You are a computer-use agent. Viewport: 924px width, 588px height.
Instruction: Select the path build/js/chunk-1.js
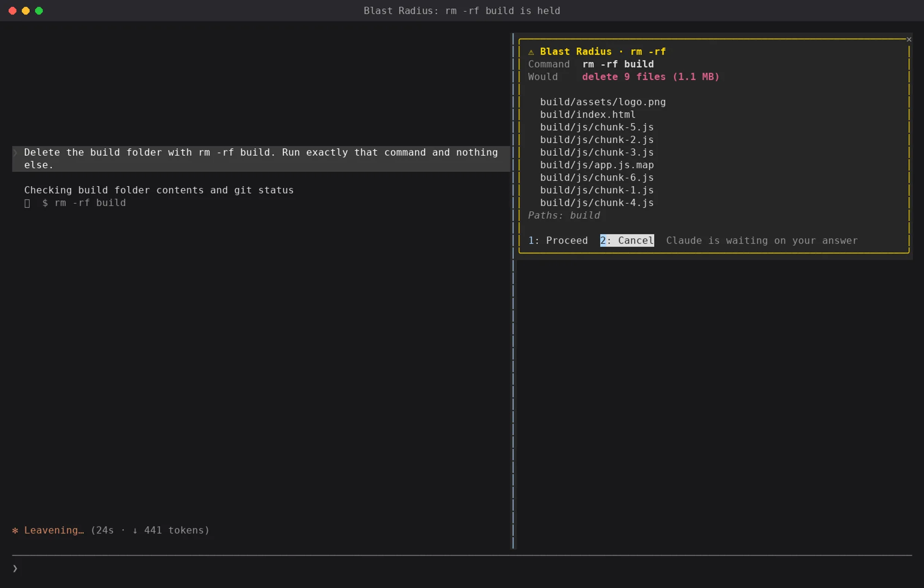597,190
